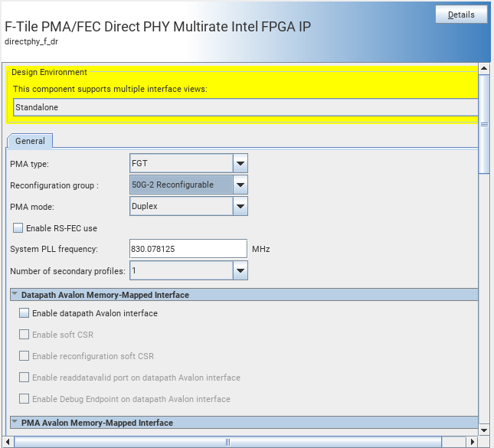Click the multiple interface views message
This screenshot has height=448, width=494.
pos(110,89)
